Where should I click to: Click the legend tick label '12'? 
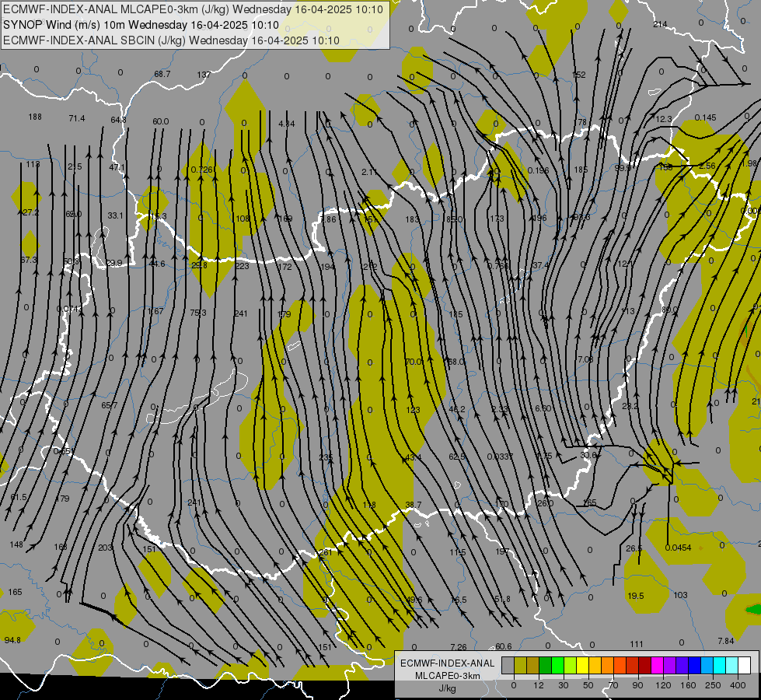[x=539, y=685]
